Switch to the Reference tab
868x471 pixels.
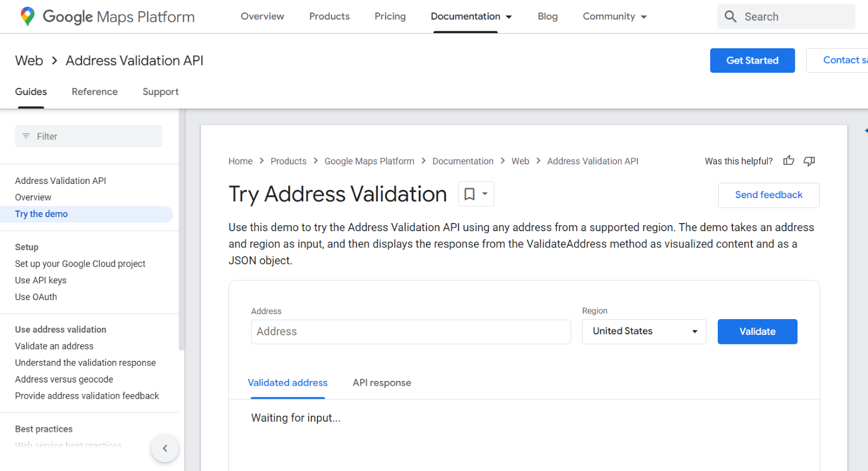[x=94, y=92]
